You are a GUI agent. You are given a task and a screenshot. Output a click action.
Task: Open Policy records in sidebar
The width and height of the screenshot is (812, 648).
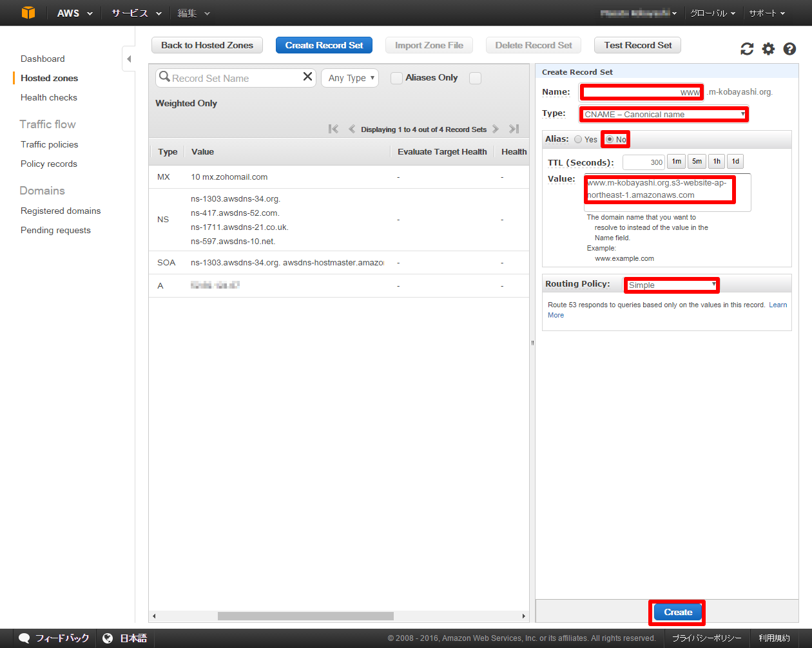[49, 164]
